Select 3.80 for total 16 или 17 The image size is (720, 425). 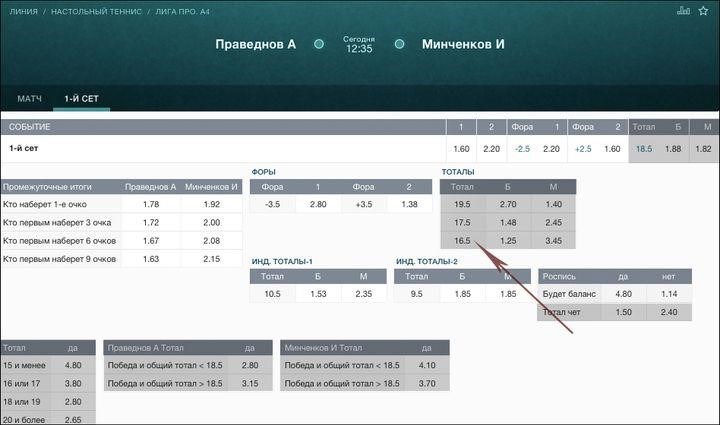click(x=73, y=384)
